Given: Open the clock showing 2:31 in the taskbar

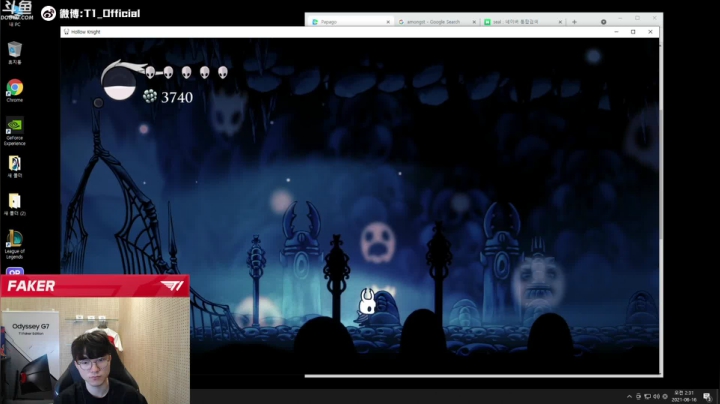Looking at the screenshot, I should point(684,396).
